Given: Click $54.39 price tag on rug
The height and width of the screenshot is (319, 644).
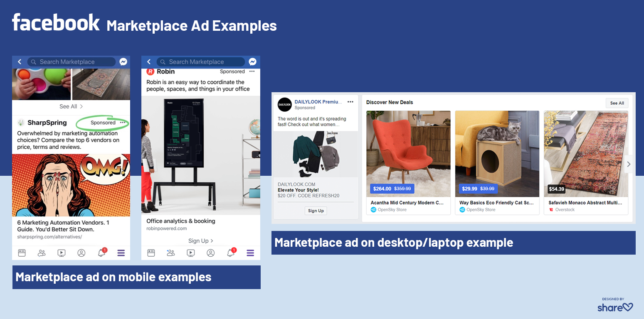Looking at the screenshot, I should 556,189.
